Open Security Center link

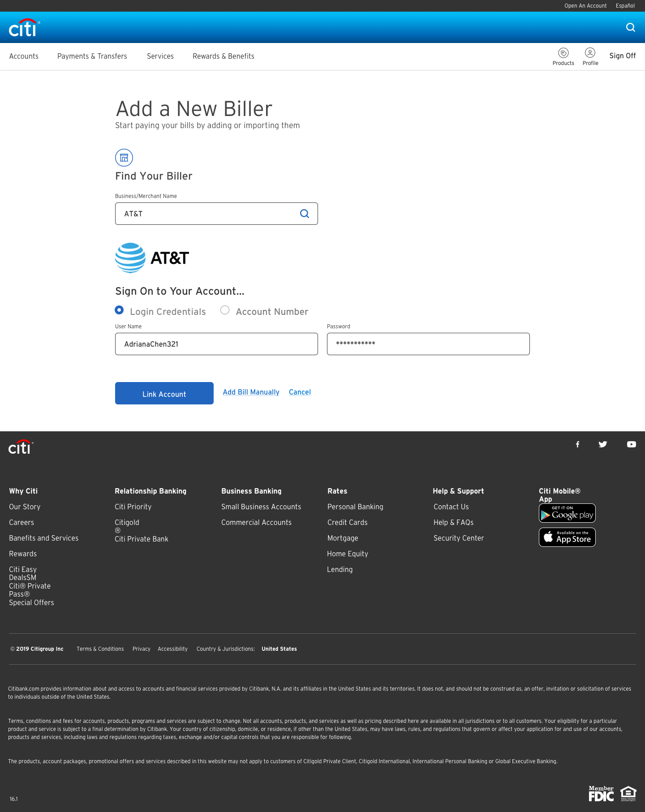[x=459, y=538]
